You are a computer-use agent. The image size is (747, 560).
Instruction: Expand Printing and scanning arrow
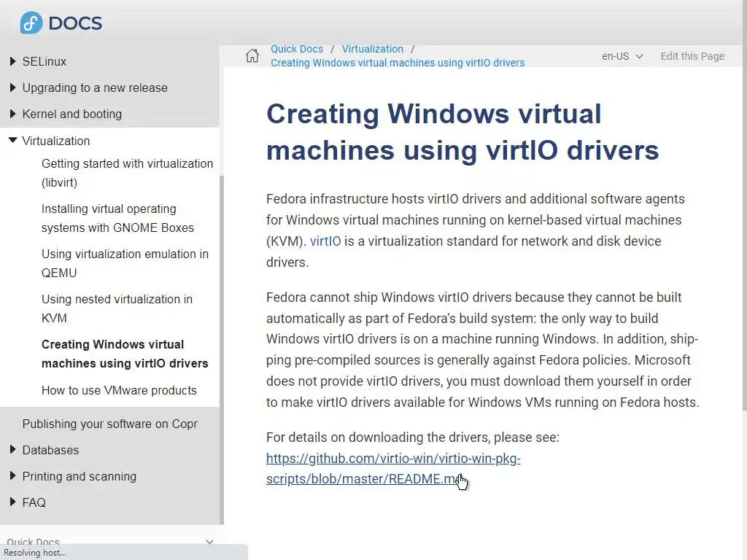(x=13, y=475)
